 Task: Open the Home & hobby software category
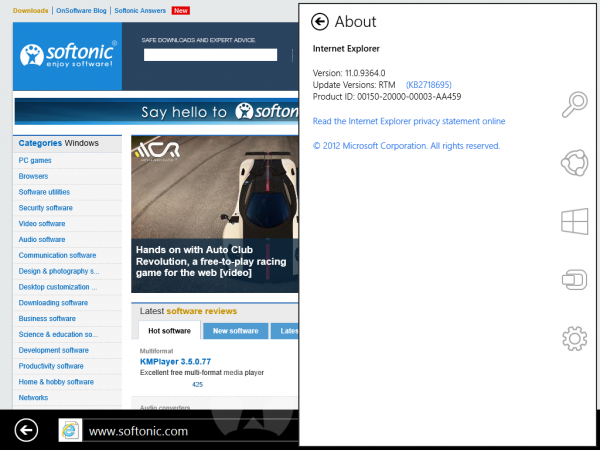click(x=56, y=382)
